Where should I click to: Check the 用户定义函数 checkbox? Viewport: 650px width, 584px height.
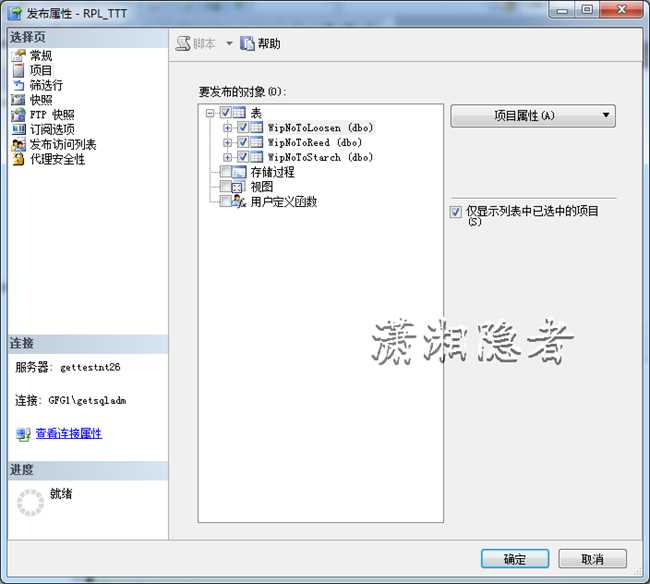(x=226, y=201)
